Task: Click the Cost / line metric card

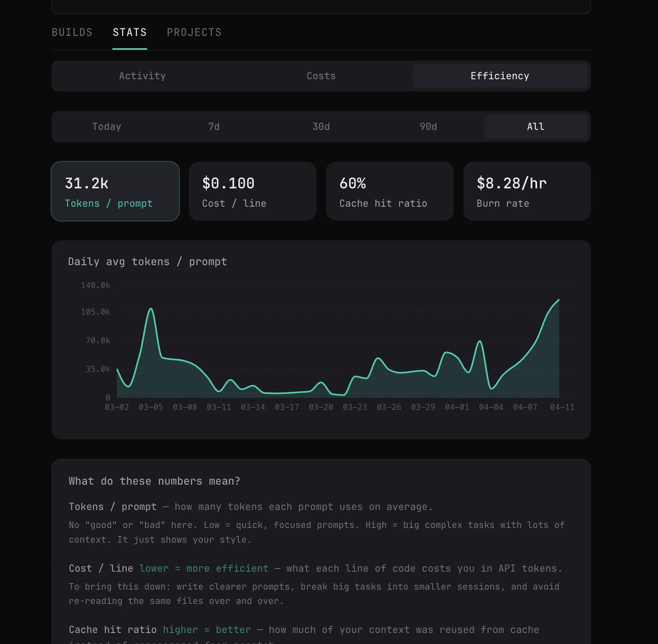Action: [253, 191]
